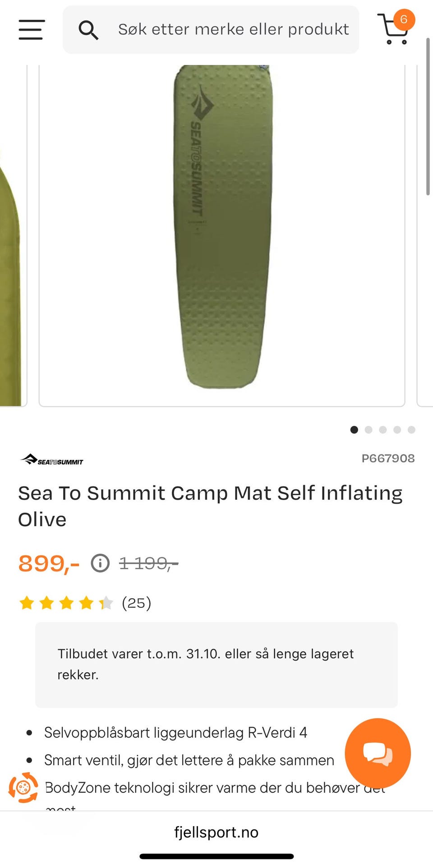Select the fifth image carousel dot
This screenshot has height=868, width=433.
411,430
